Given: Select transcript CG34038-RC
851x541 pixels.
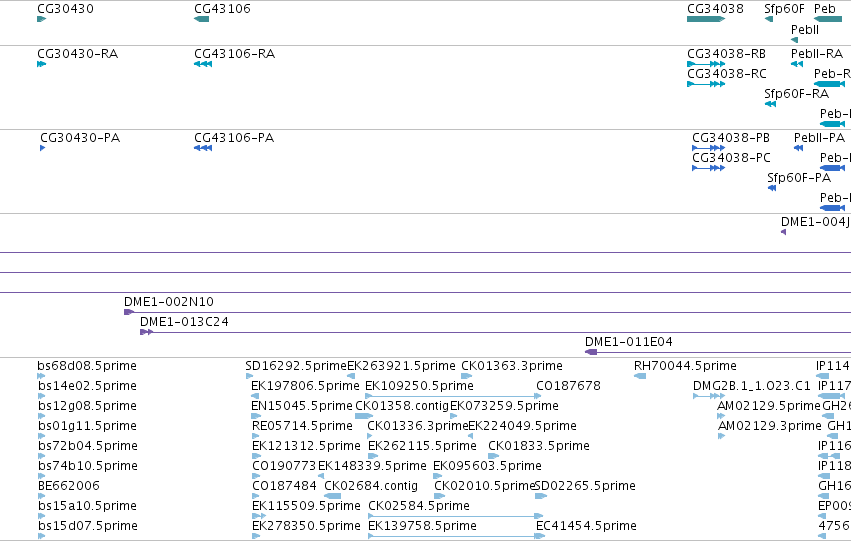Looking at the screenshot, I should pos(727,74).
